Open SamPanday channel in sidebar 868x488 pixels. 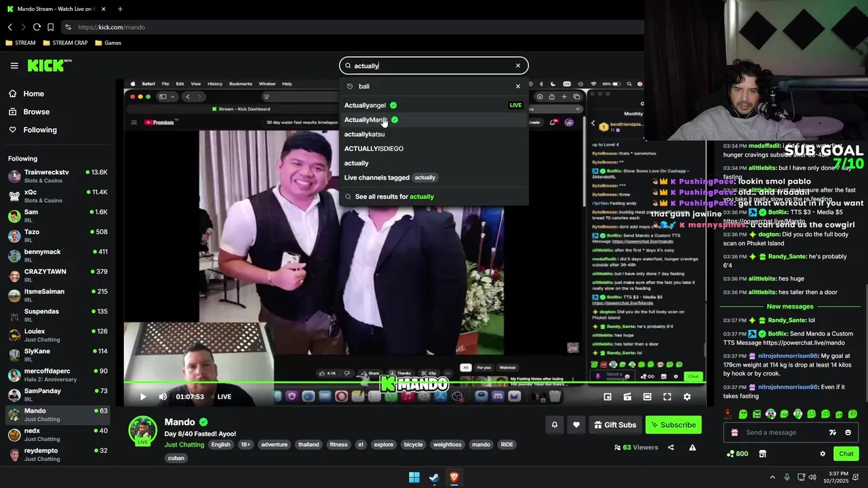[x=58, y=394]
